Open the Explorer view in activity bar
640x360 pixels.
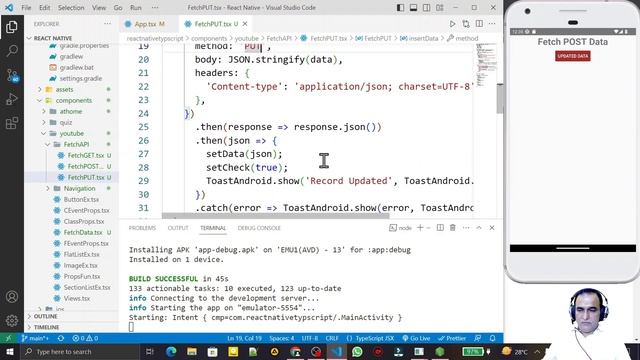tap(12, 27)
